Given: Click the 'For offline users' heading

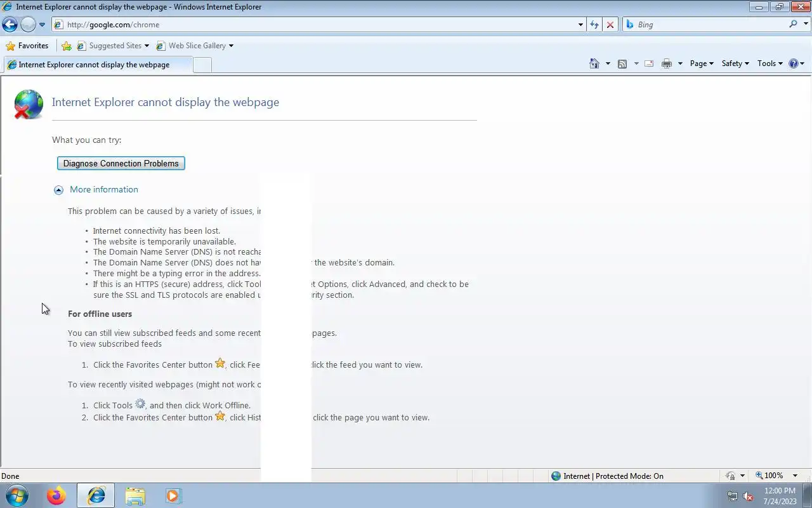Looking at the screenshot, I should pyautogui.click(x=100, y=314).
